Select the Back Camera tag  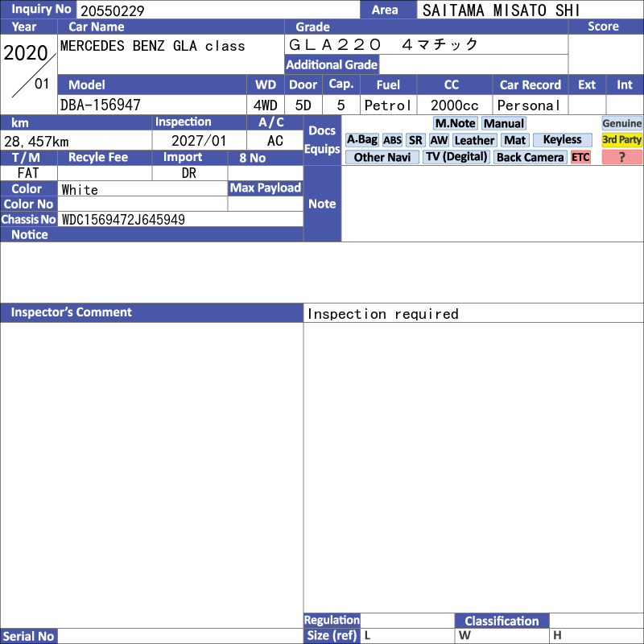tap(530, 157)
